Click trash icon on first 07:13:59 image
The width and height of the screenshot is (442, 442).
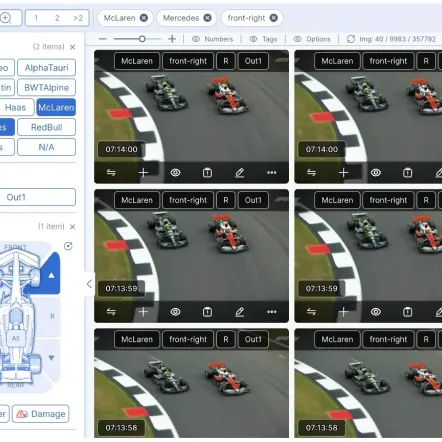click(207, 312)
